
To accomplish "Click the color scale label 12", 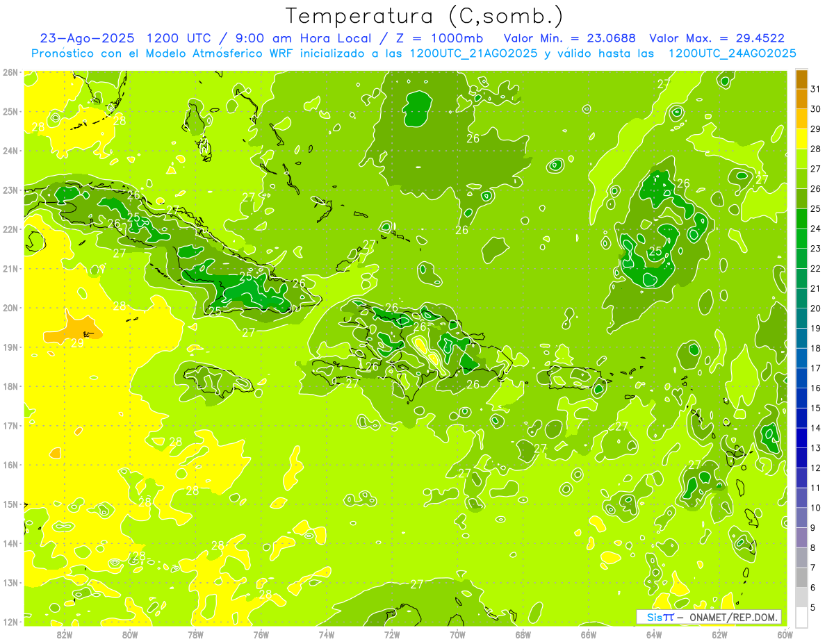I will point(815,468).
